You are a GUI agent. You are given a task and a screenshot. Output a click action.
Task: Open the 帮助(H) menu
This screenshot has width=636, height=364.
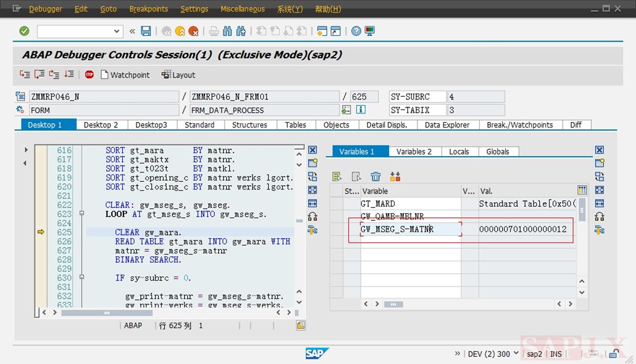coord(328,9)
